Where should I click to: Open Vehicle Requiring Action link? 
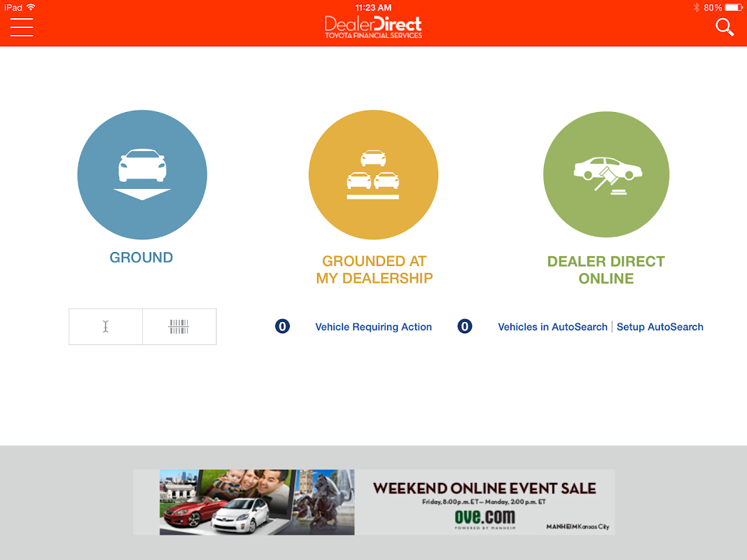pos(374,327)
